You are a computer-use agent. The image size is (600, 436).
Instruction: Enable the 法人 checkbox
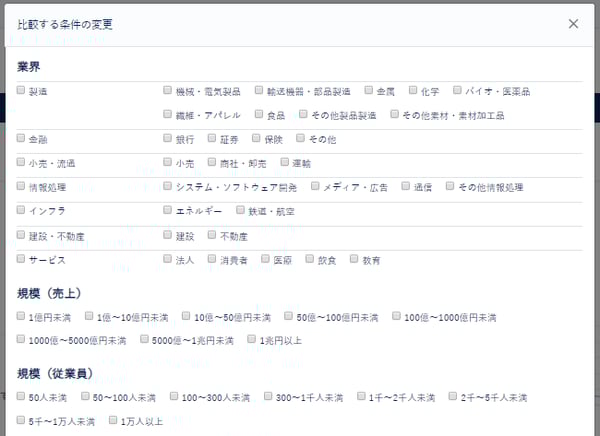167,259
